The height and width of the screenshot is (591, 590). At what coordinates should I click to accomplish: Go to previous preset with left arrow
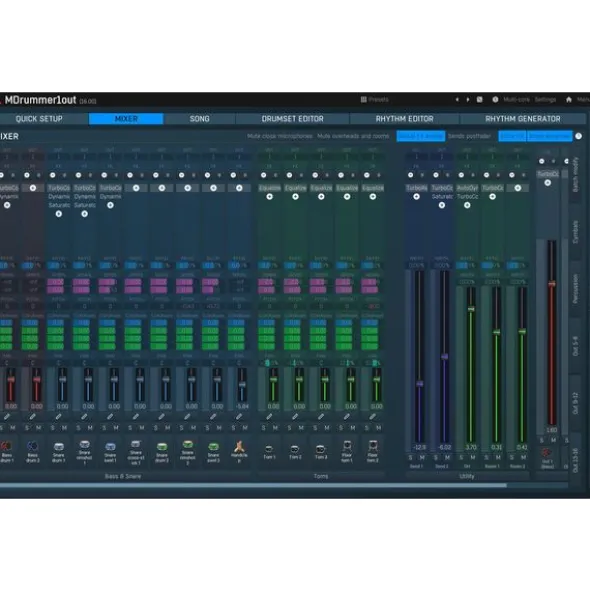coord(457,100)
